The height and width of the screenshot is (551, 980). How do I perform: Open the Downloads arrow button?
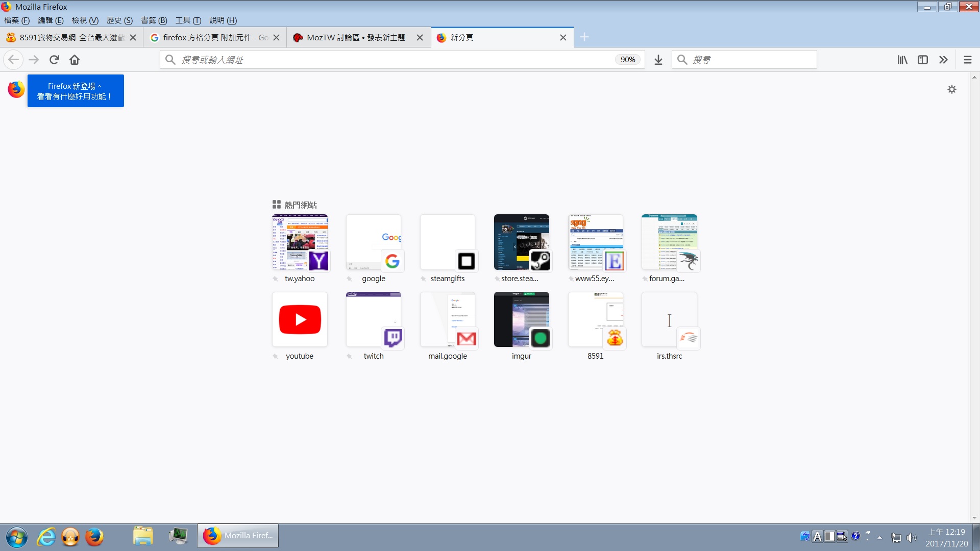(x=658, y=60)
